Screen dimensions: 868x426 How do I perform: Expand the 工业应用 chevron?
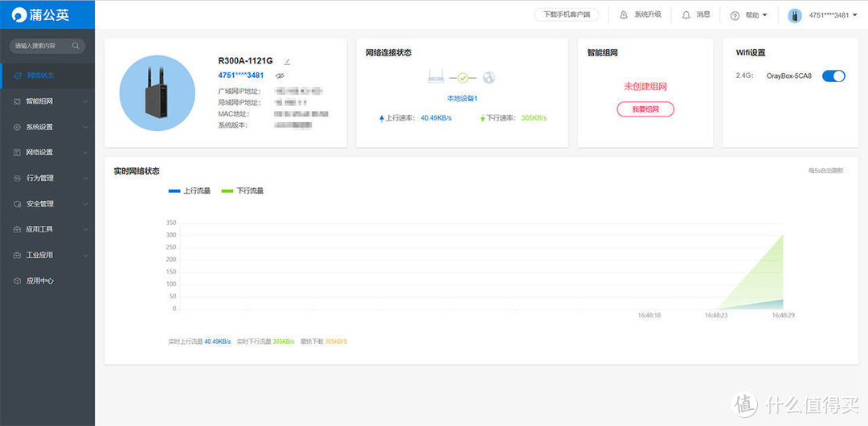(85, 256)
